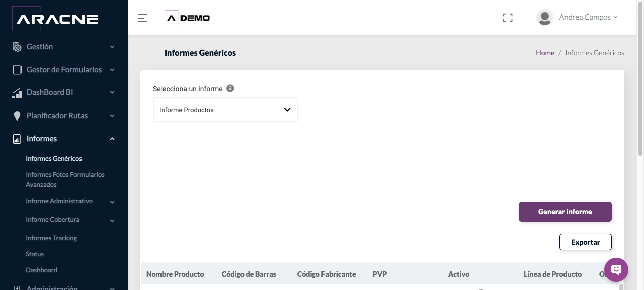
Task: Sort by Activo column header
Action: click(x=459, y=274)
